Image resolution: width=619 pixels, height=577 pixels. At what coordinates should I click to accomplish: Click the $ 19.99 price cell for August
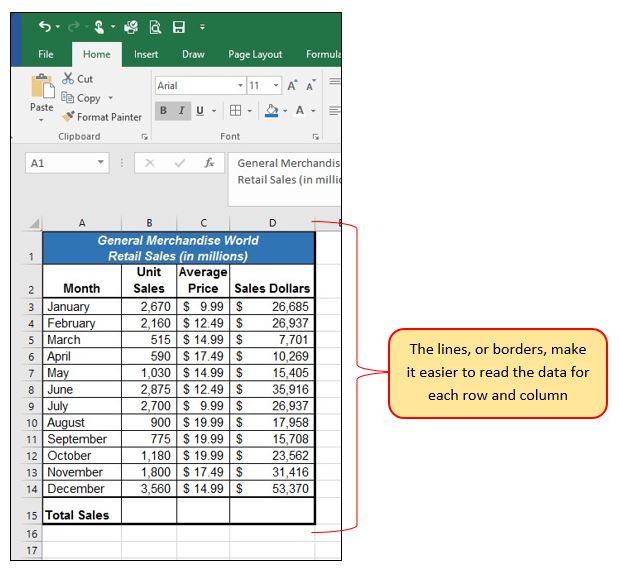pos(203,422)
